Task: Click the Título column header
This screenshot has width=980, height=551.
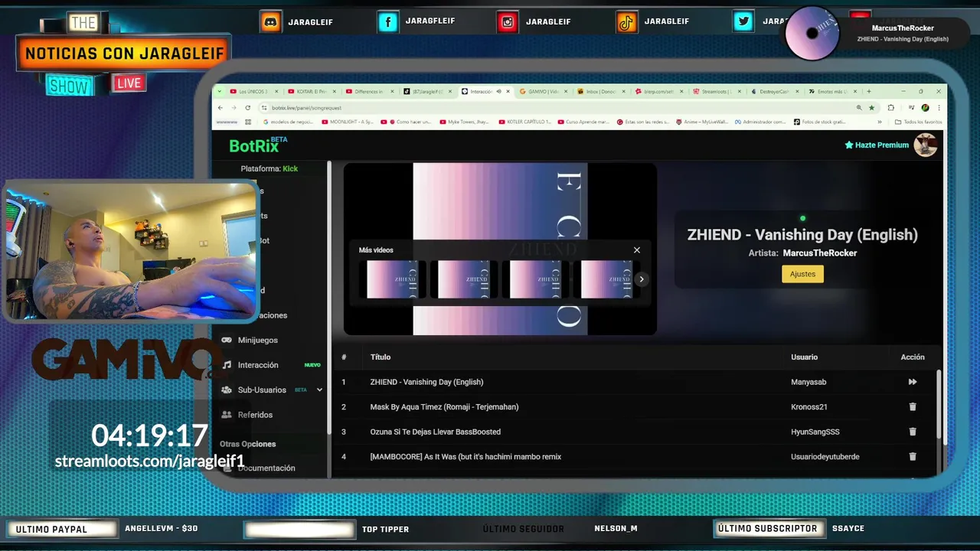Action: [x=381, y=357]
